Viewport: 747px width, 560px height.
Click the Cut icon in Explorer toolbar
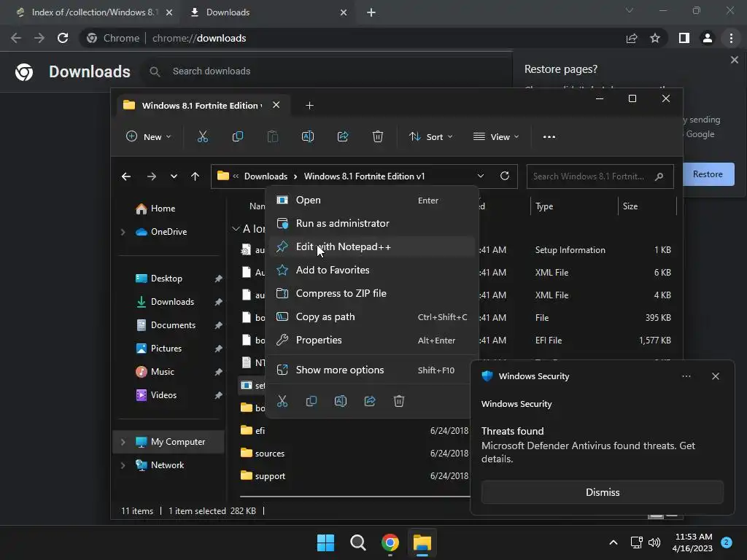coord(203,136)
